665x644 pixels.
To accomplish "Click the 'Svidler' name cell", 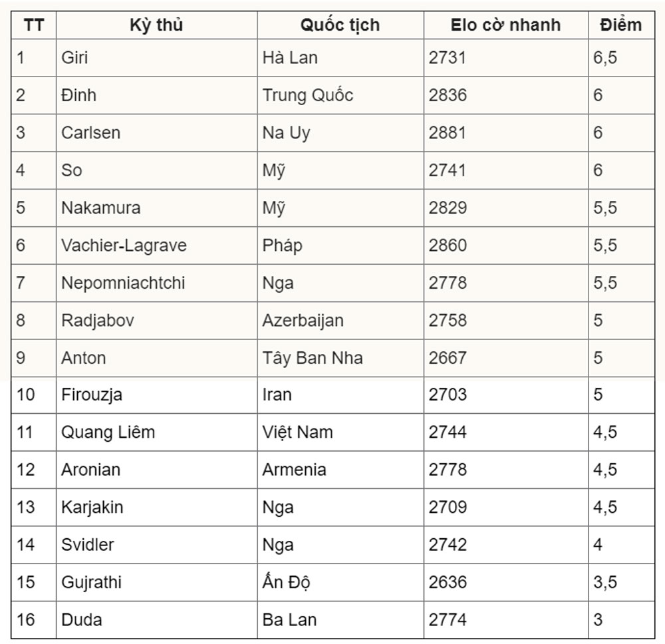I will pos(156,545).
